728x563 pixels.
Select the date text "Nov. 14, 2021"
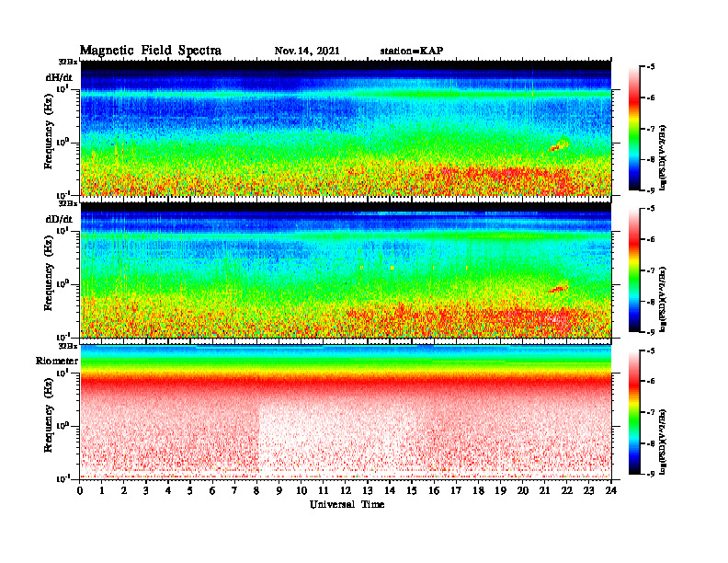coord(307,52)
